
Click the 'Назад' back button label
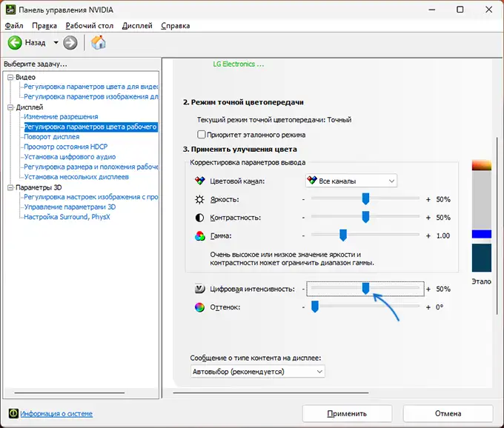pyautogui.click(x=35, y=42)
